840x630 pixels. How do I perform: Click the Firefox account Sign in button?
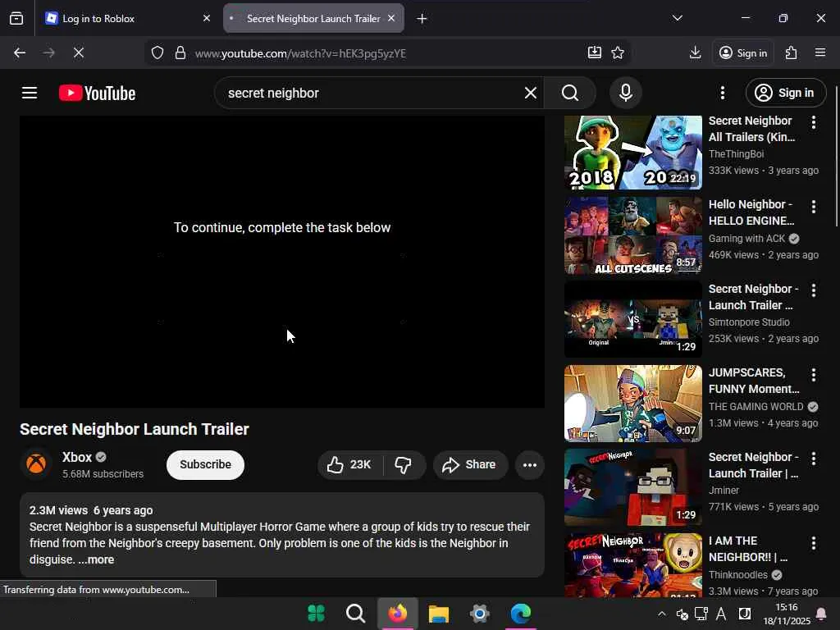pyautogui.click(x=743, y=52)
